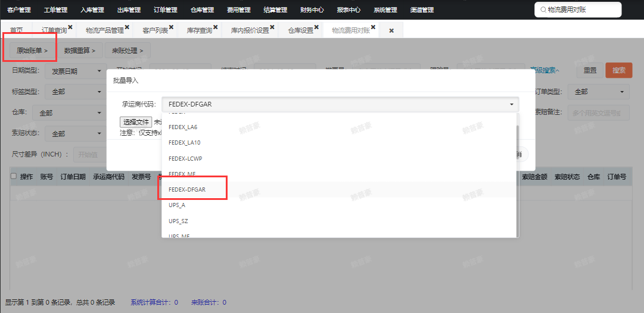Close the 仓库设置 tab
Viewport: 644px width, 313px height.
(x=317, y=27)
